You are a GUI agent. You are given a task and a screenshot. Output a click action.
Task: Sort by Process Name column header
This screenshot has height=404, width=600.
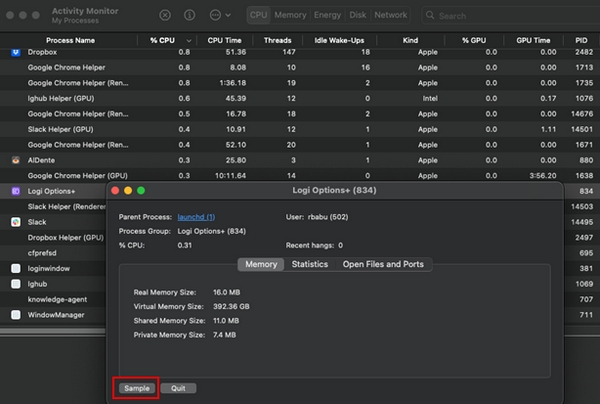pyautogui.click(x=70, y=41)
